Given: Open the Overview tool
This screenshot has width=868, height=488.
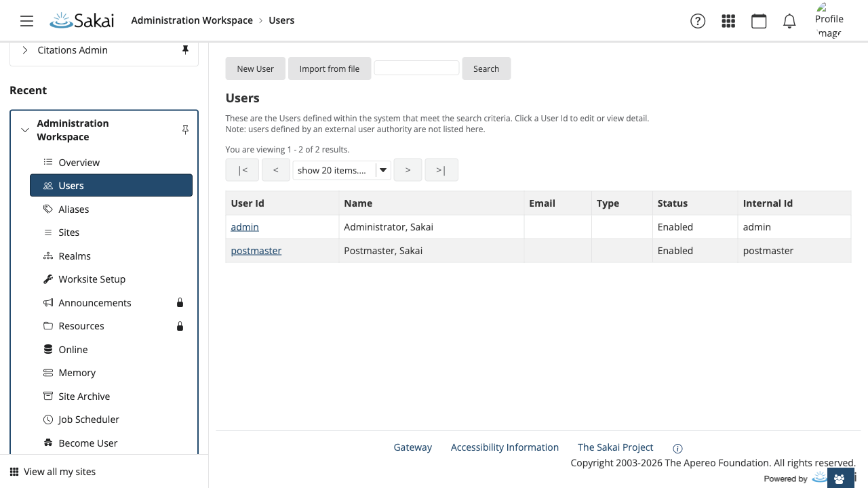Looking at the screenshot, I should point(111,163).
